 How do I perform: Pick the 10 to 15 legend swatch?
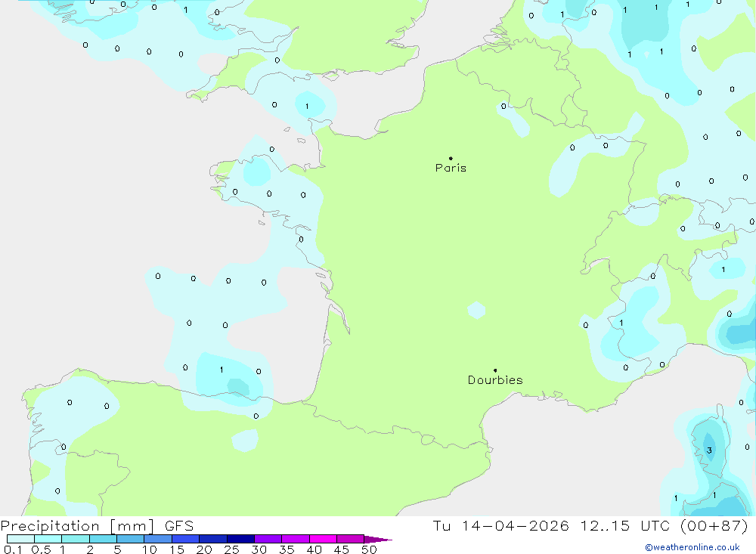(x=158, y=539)
